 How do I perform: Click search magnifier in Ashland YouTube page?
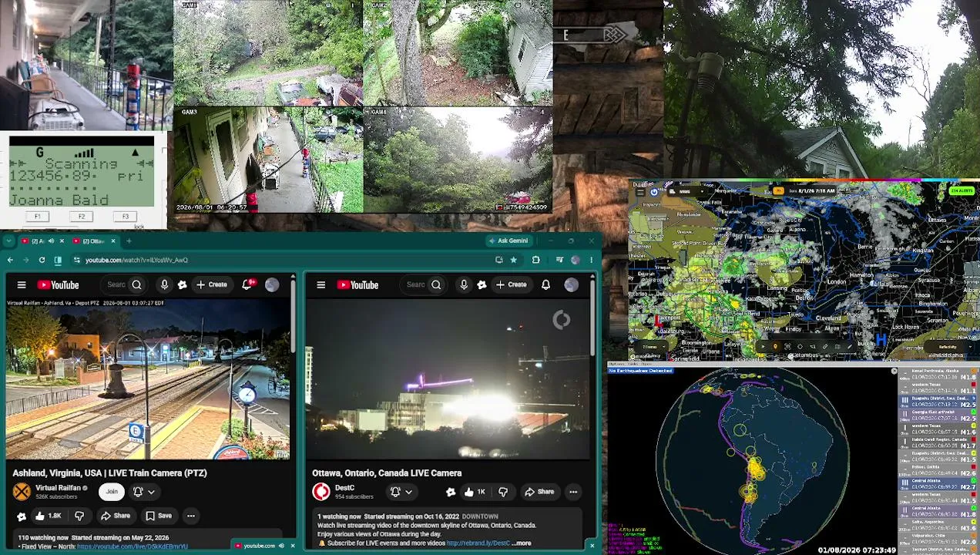point(136,285)
